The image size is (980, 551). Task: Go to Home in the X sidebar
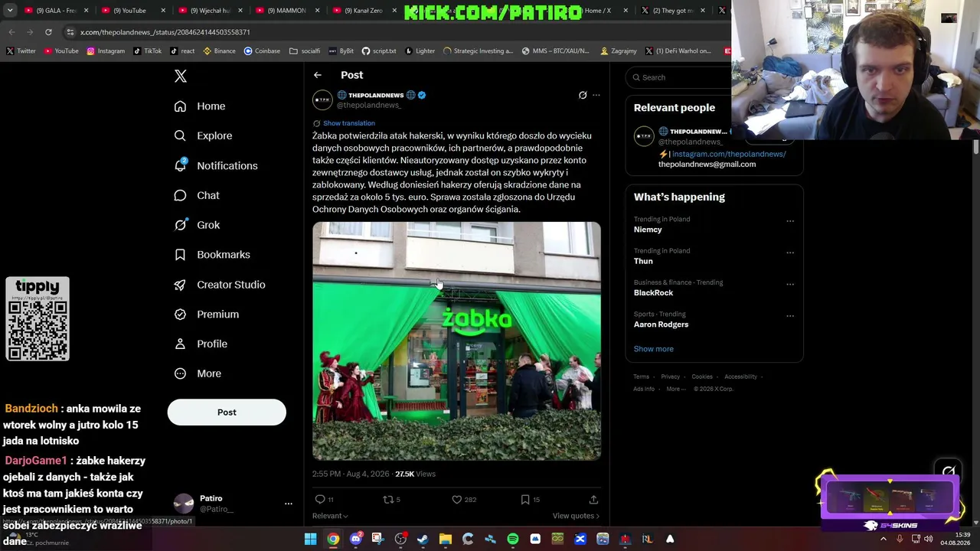click(200, 106)
